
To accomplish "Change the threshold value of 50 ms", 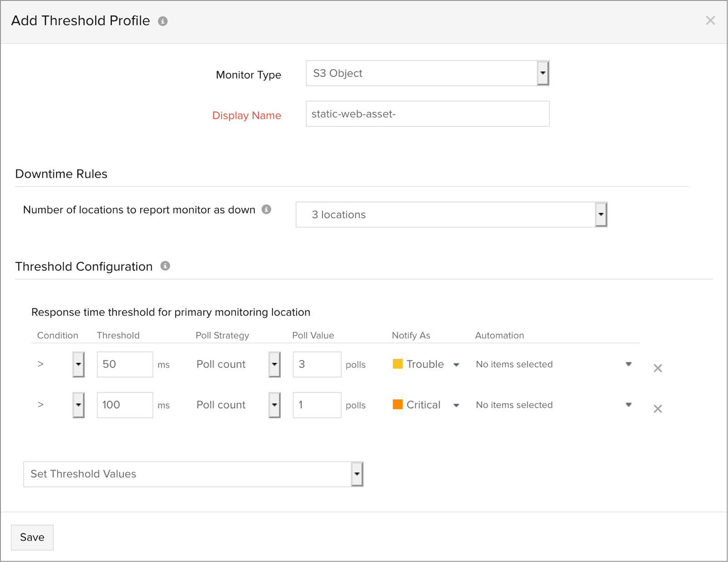I will point(124,364).
